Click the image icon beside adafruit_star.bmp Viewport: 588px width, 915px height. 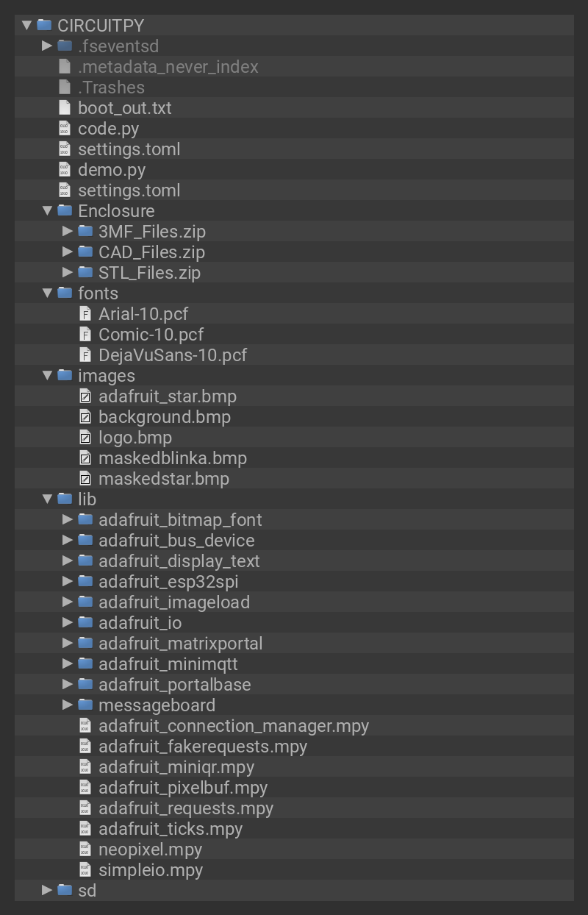(85, 396)
